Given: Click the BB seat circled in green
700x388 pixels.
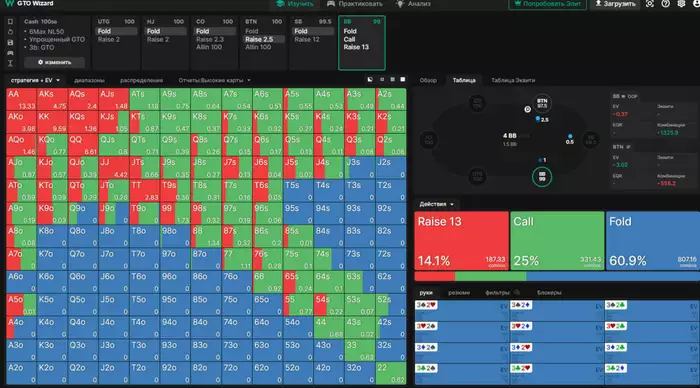Looking at the screenshot, I should click(x=542, y=177).
